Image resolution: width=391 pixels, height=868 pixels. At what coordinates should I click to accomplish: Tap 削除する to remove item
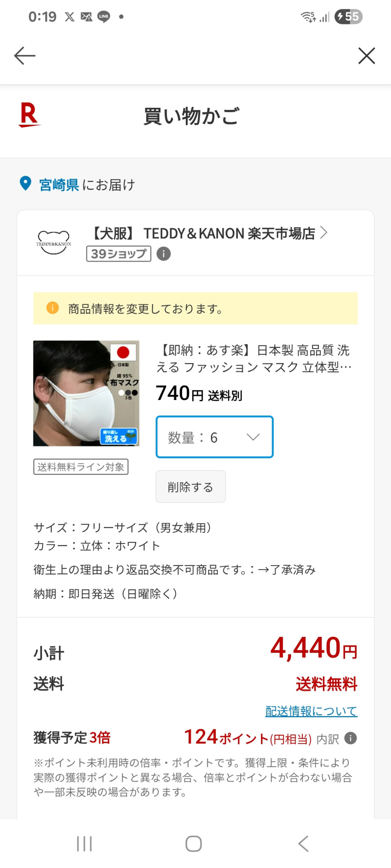[x=191, y=487]
